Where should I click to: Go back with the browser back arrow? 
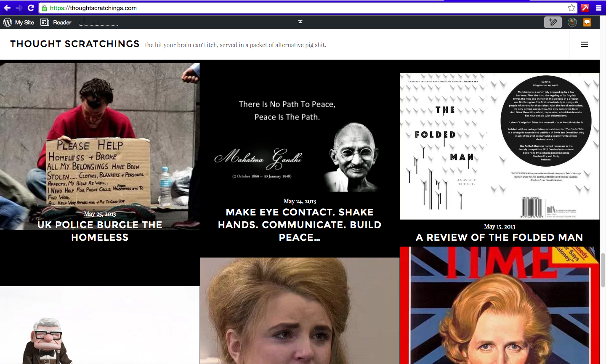(7, 8)
